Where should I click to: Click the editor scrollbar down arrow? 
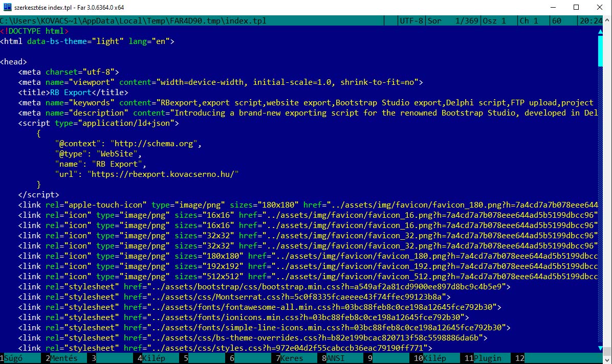(600, 348)
